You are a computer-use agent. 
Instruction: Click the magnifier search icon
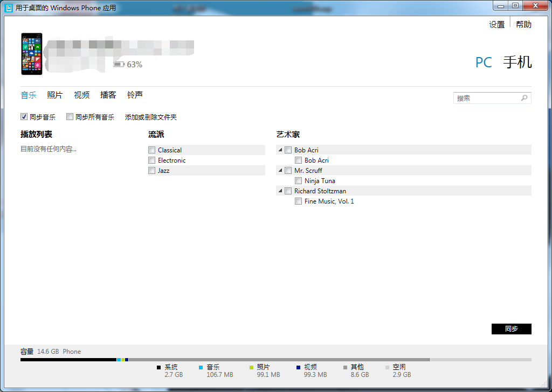pos(524,98)
